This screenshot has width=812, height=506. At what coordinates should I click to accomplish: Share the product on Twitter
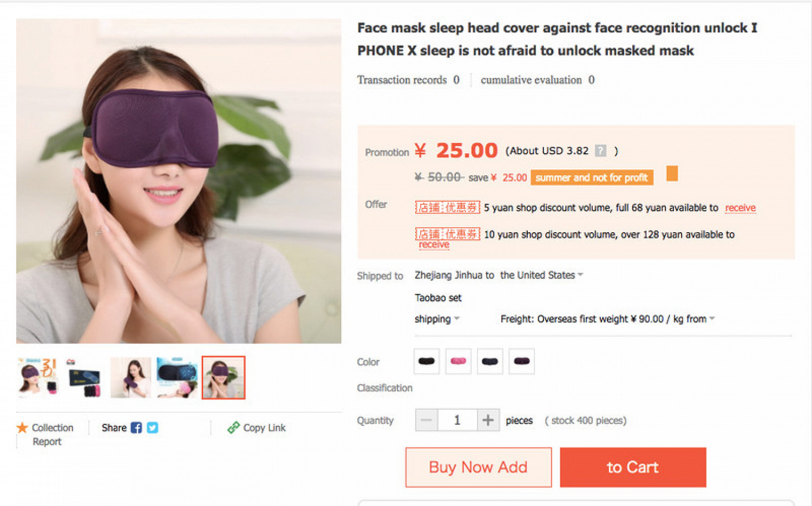[x=153, y=428]
